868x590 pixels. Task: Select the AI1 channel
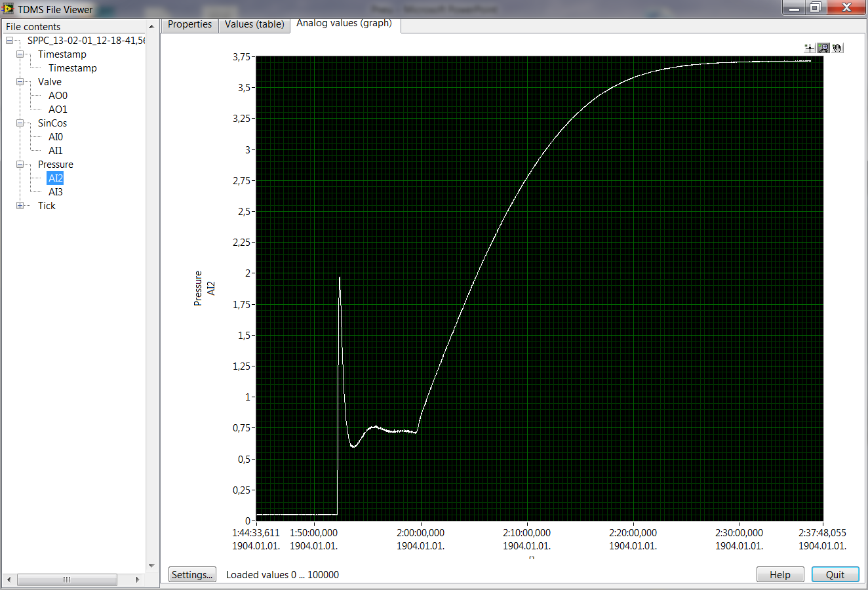56,151
